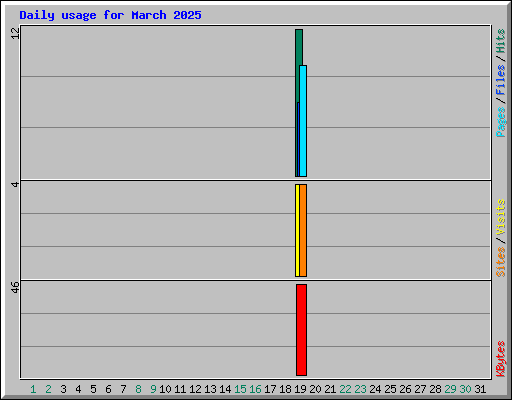
Task: Click day label '1' on x-axis
Action: [33, 389]
